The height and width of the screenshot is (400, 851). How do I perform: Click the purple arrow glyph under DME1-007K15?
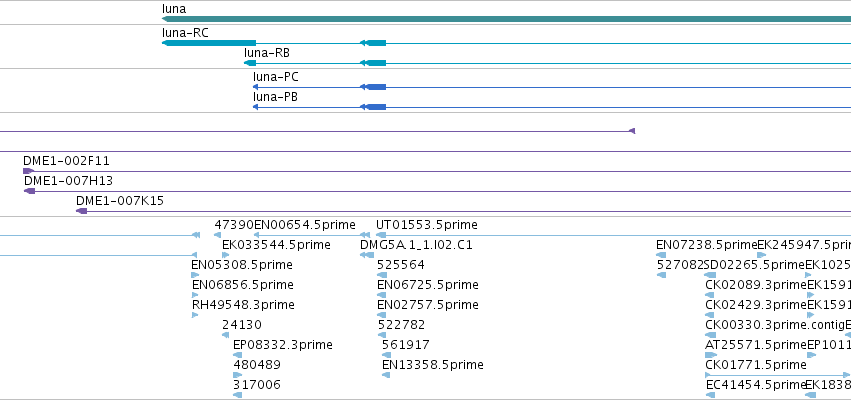point(81,211)
